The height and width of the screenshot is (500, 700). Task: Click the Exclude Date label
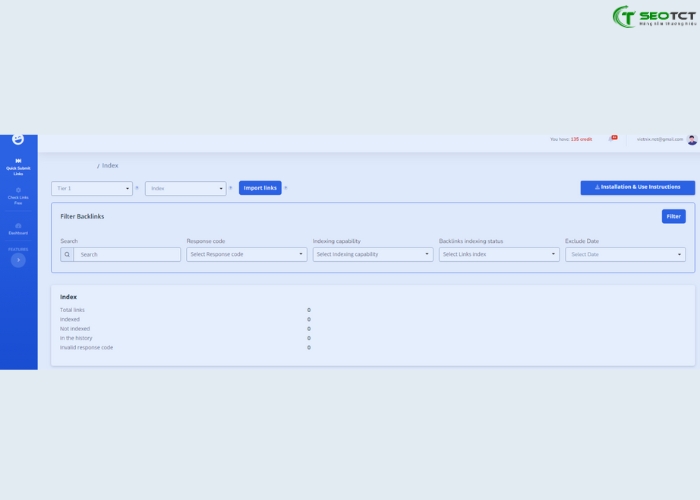tap(582, 241)
